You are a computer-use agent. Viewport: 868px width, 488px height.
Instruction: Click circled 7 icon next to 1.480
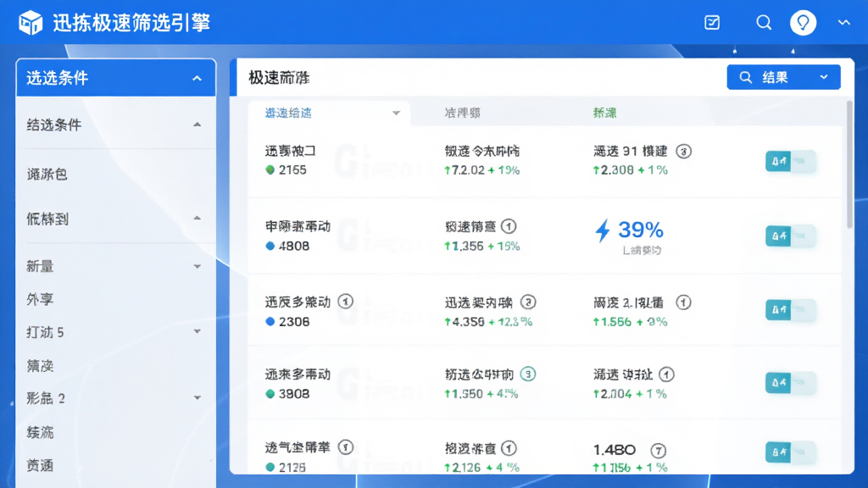(x=658, y=451)
